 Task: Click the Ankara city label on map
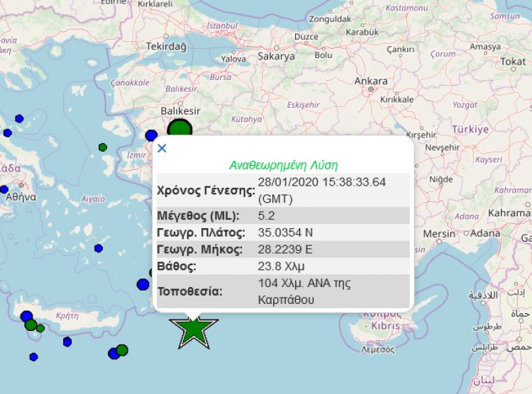[x=371, y=81]
